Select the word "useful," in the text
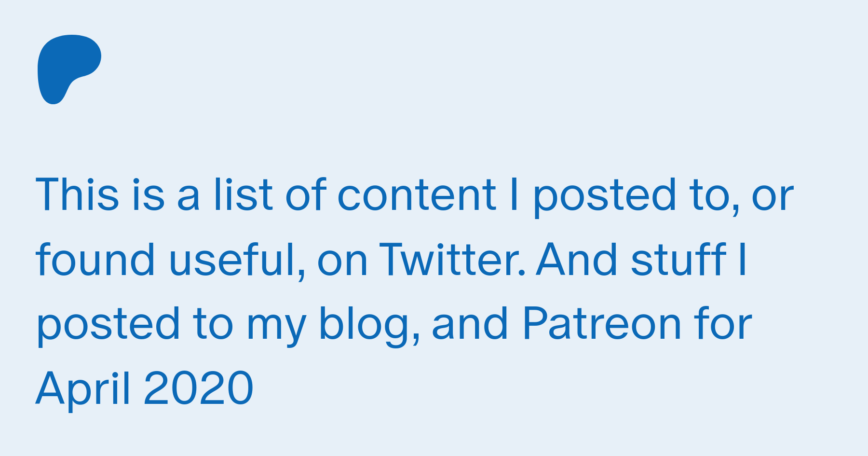This screenshot has height=456, width=868. coord(237,260)
